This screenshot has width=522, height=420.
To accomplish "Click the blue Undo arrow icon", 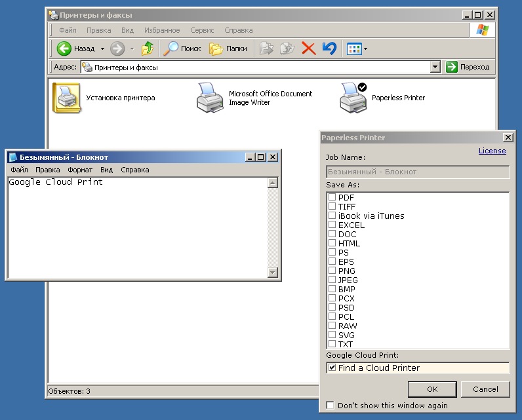I will [329, 48].
